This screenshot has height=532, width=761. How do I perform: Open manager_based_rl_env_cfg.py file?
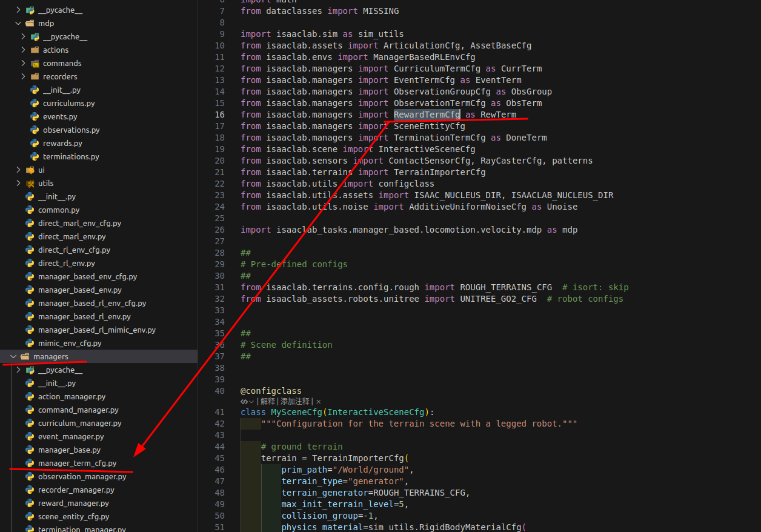tap(92, 304)
